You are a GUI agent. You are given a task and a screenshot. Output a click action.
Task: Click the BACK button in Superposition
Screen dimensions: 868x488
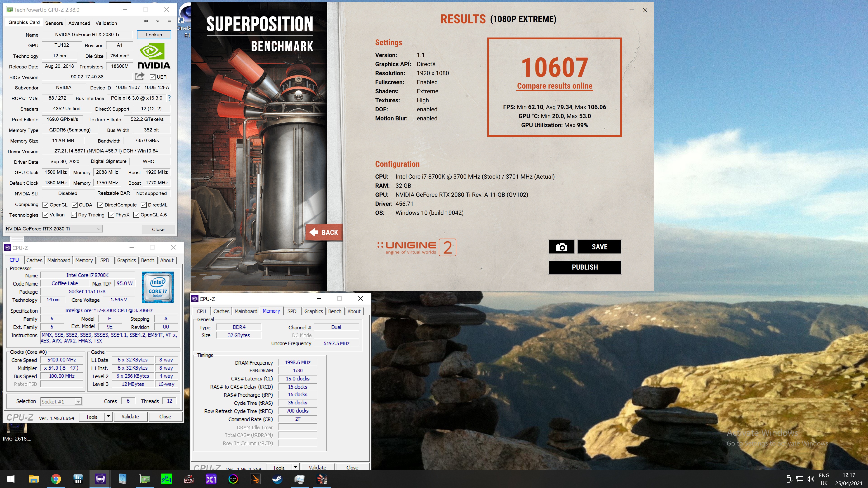point(324,232)
